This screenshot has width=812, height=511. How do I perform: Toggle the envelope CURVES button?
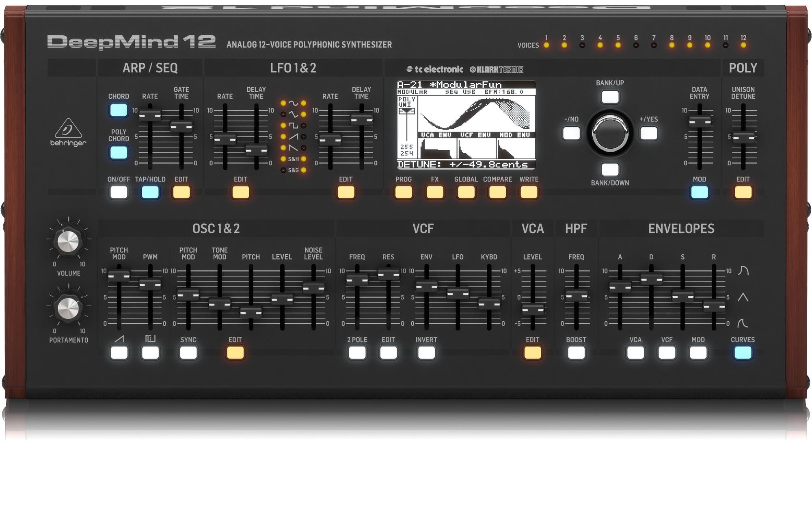[x=743, y=353]
